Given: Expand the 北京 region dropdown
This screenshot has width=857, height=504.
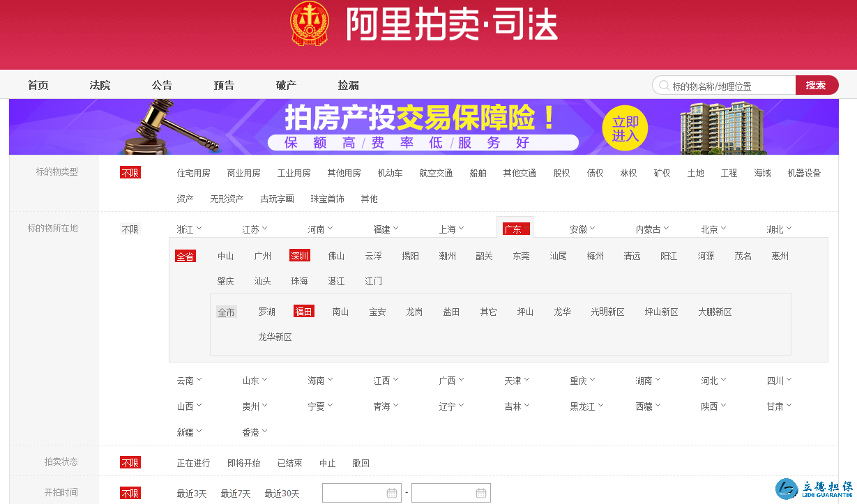Looking at the screenshot, I should tap(713, 229).
